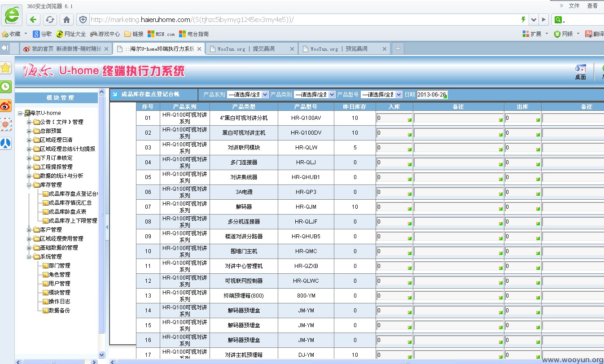Image resolution: width=604 pixels, height=364 pixels.
Task: Open the 360 browser logo menu
Action: click(12, 16)
